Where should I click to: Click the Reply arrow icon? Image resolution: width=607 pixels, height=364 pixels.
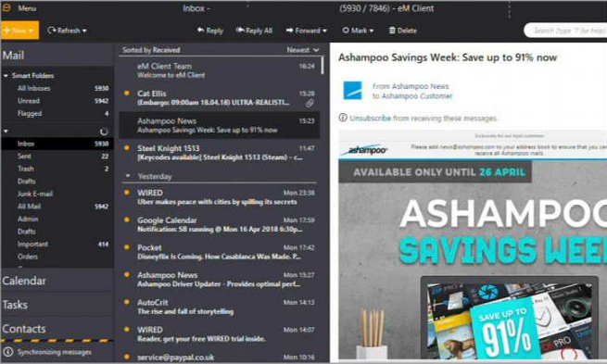[200, 30]
